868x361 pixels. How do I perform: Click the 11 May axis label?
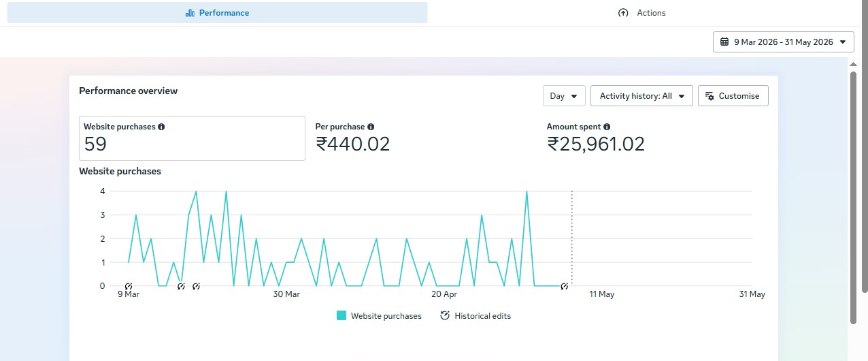click(602, 294)
